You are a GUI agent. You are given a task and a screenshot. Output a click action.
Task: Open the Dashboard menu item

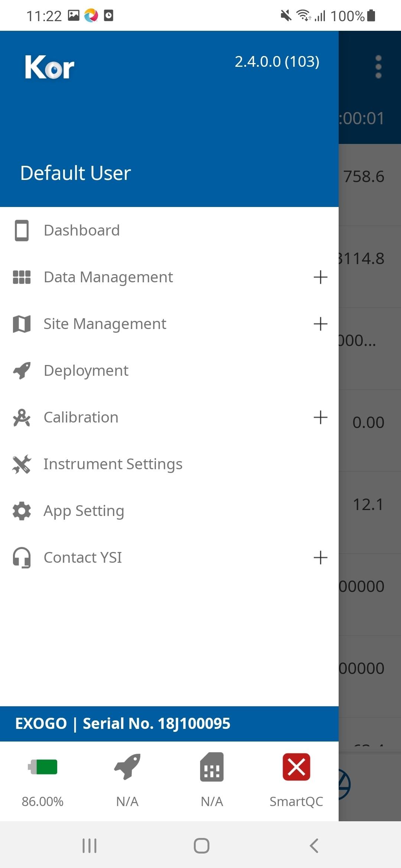click(x=169, y=230)
